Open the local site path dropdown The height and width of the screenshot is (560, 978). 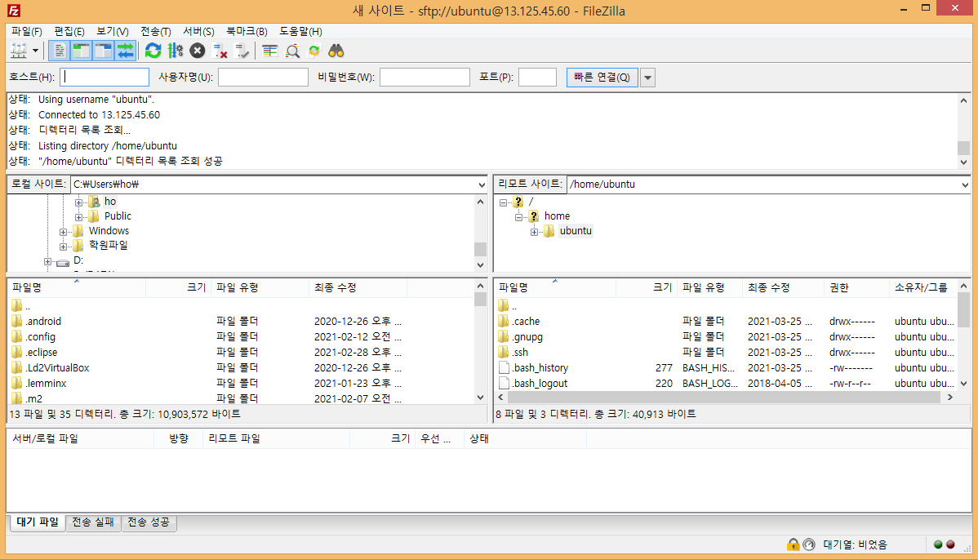pyautogui.click(x=481, y=184)
